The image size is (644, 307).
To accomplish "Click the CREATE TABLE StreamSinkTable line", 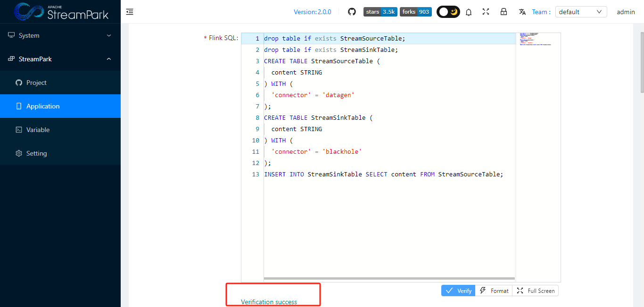I will point(318,118).
